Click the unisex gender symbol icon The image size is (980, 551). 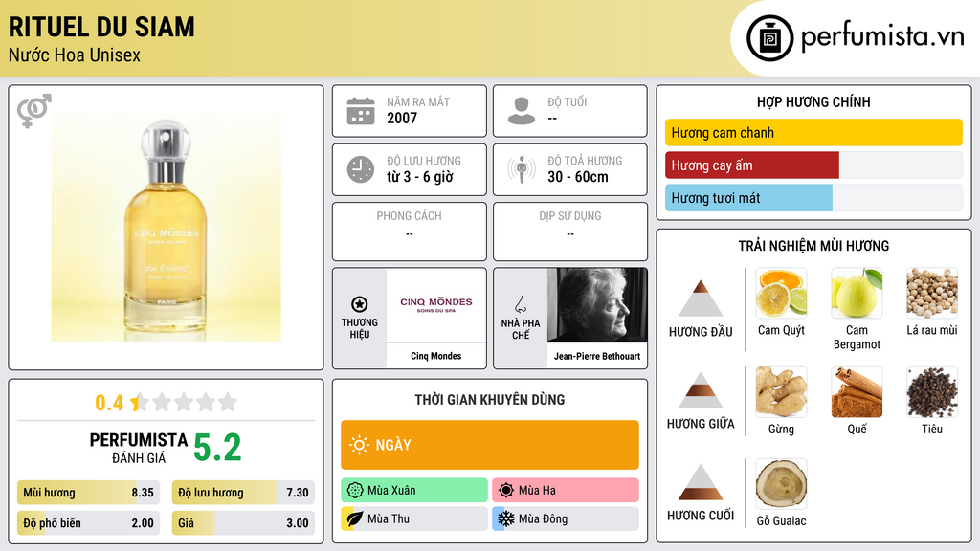pos(33,111)
